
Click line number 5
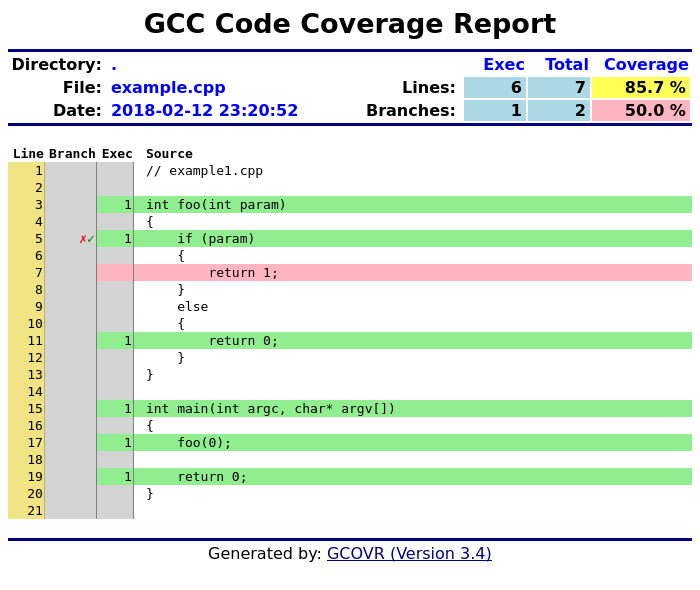39,239
